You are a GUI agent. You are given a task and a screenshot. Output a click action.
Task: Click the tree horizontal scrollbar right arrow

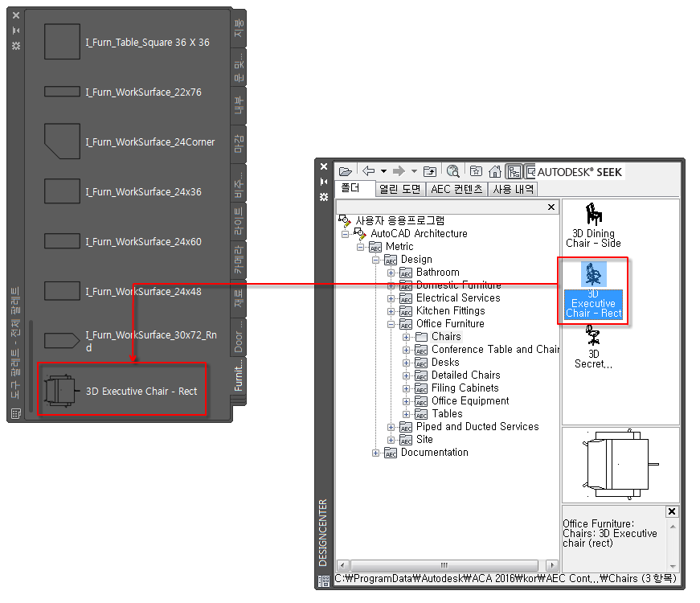click(x=552, y=565)
